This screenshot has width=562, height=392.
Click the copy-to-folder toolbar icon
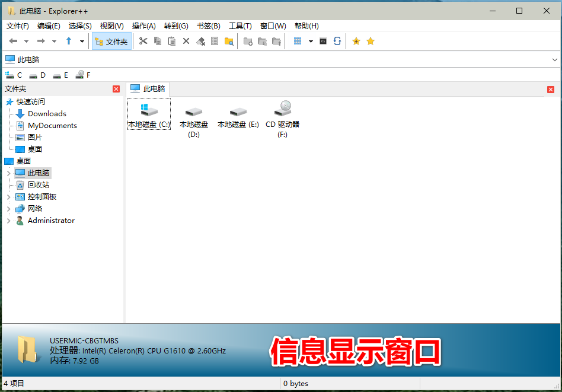point(262,41)
